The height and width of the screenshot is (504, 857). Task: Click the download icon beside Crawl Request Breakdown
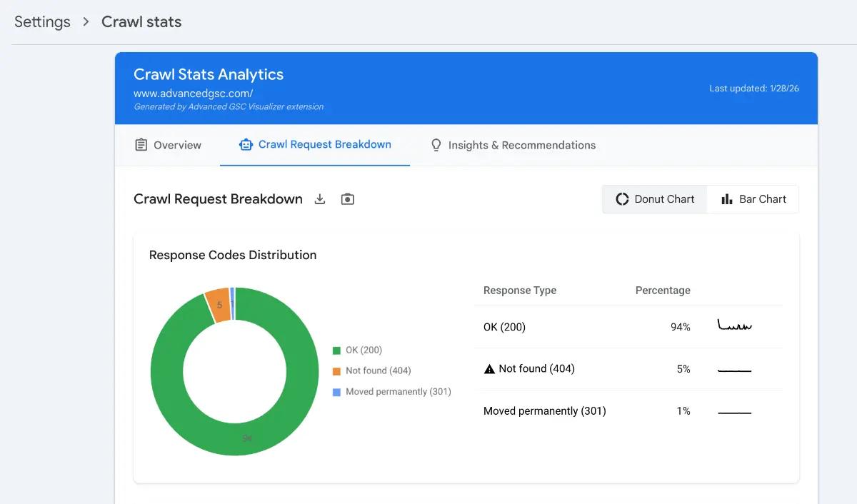pos(320,199)
